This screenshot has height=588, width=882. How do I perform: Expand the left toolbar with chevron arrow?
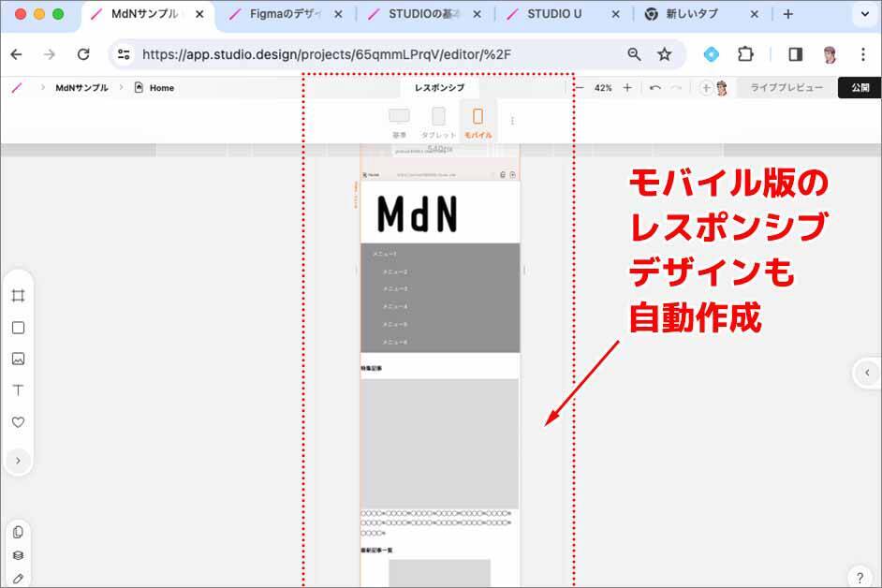[x=18, y=460]
